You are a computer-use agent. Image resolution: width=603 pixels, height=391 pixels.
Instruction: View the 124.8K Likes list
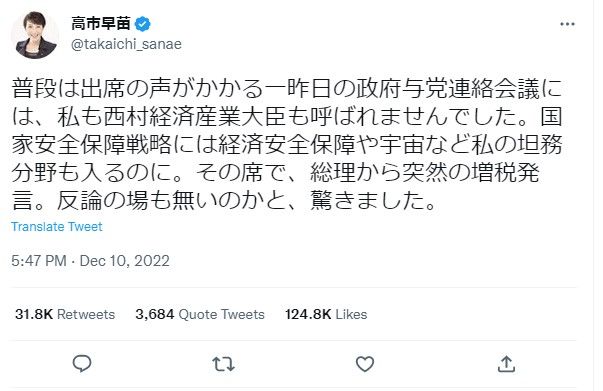326,314
